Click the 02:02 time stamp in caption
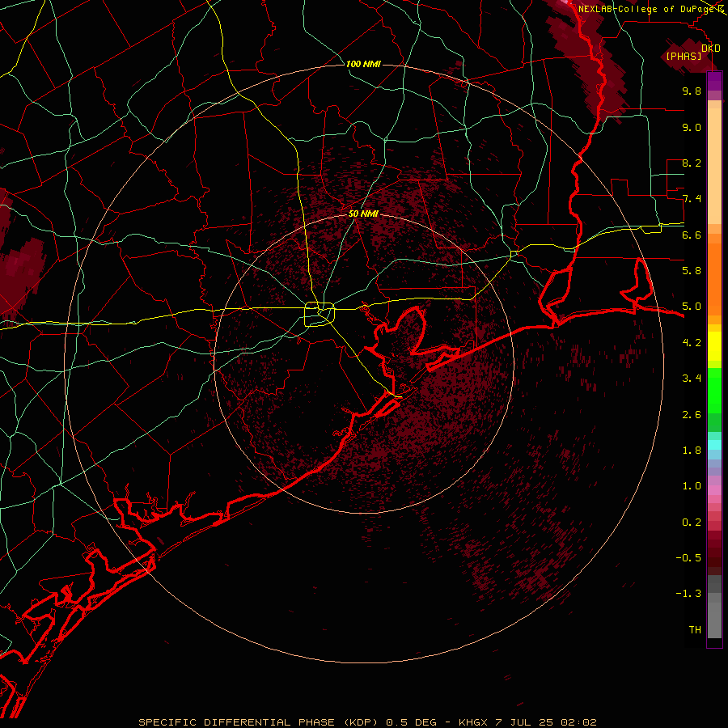 (x=578, y=722)
